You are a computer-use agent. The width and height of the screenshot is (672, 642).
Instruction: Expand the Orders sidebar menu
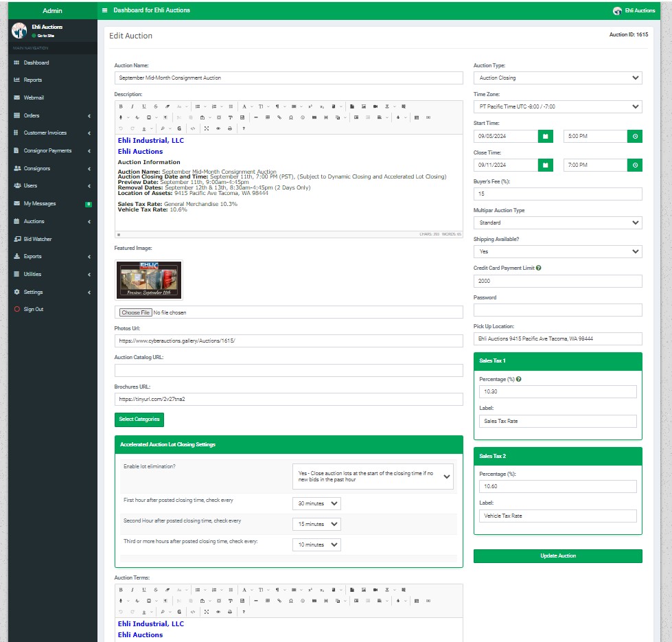(x=52, y=116)
